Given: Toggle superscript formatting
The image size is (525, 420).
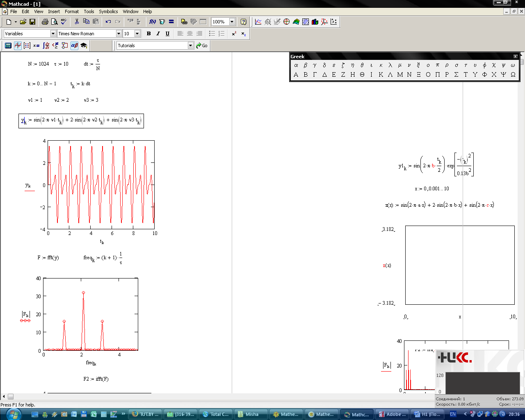Looking at the screenshot, I should [234, 34].
